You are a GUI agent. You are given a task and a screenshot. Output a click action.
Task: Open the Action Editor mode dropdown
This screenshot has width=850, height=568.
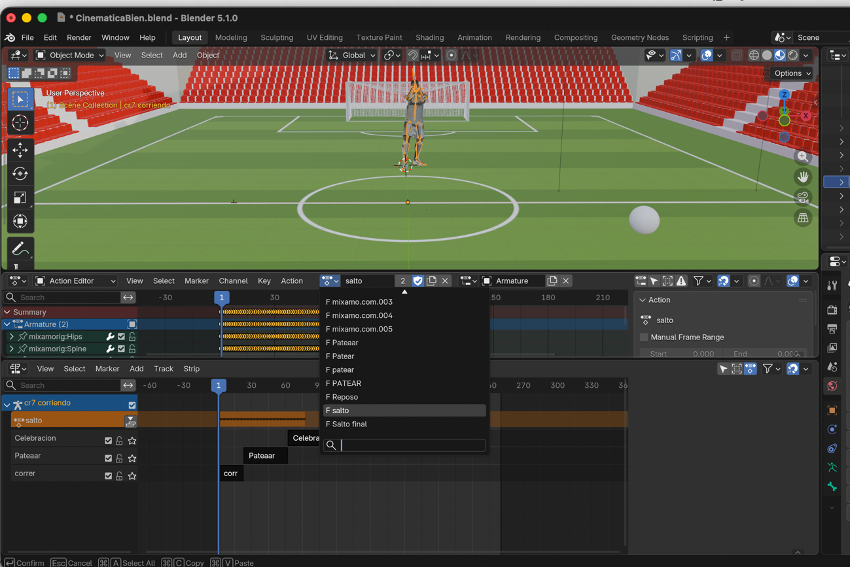click(76, 281)
